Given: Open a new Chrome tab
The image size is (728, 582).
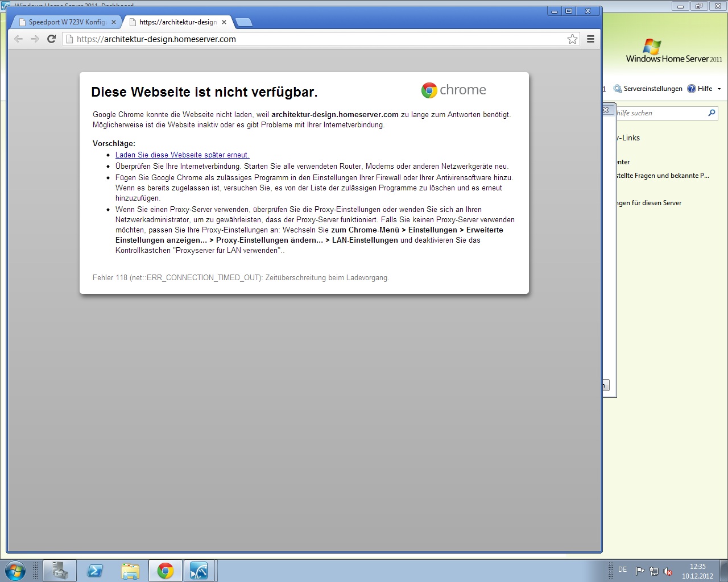Looking at the screenshot, I should pos(244,22).
